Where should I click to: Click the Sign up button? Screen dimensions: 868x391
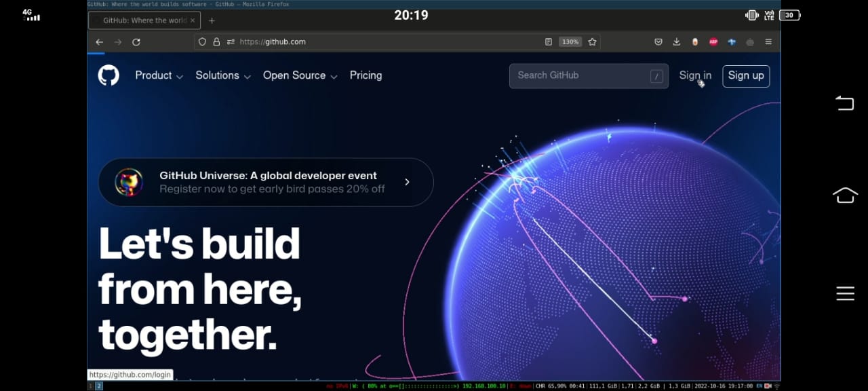(746, 76)
